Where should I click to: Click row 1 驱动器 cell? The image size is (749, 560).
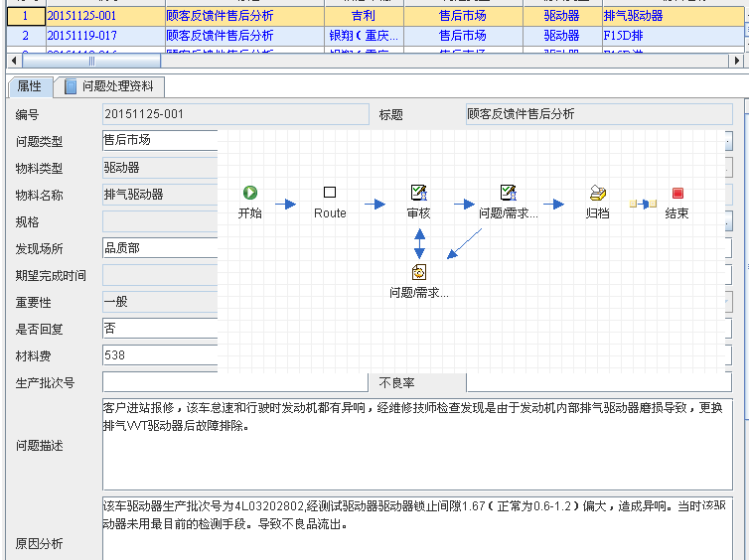[x=562, y=16]
